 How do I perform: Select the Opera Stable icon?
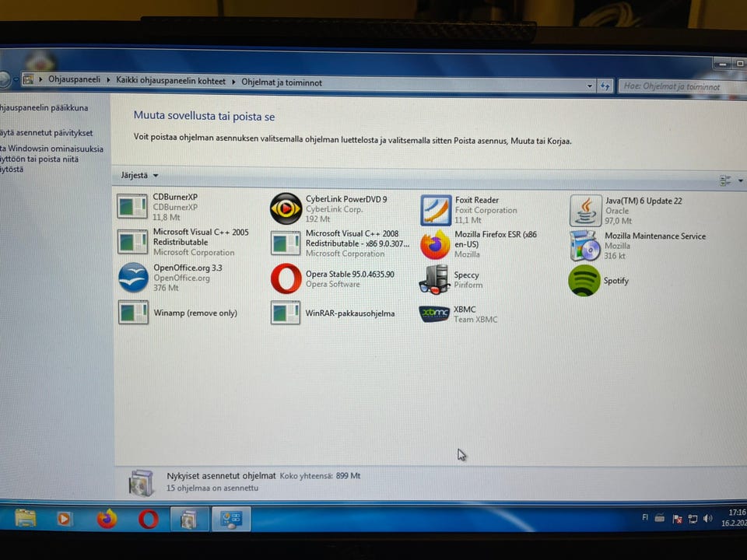coord(286,278)
